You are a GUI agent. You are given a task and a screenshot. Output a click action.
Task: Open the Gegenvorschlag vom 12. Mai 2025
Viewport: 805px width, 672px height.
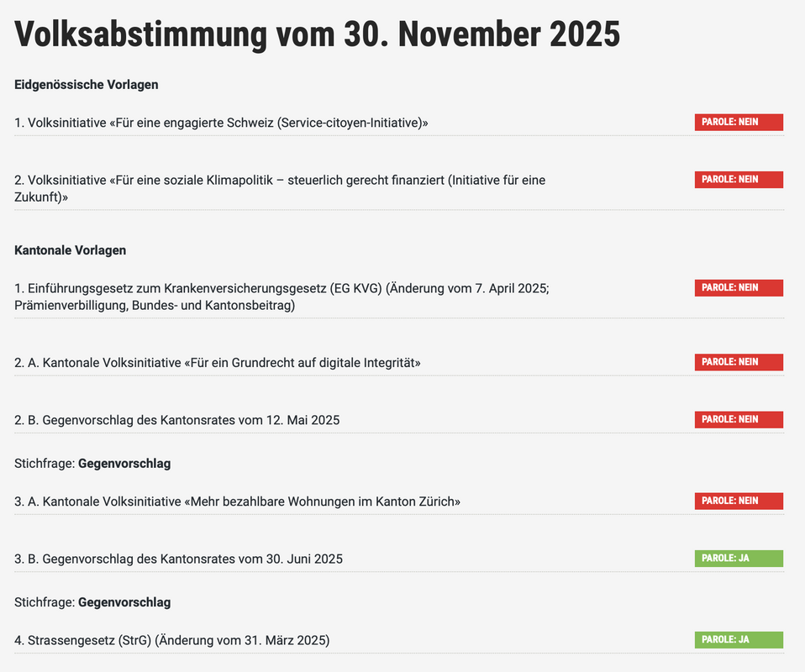(x=177, y=420)
